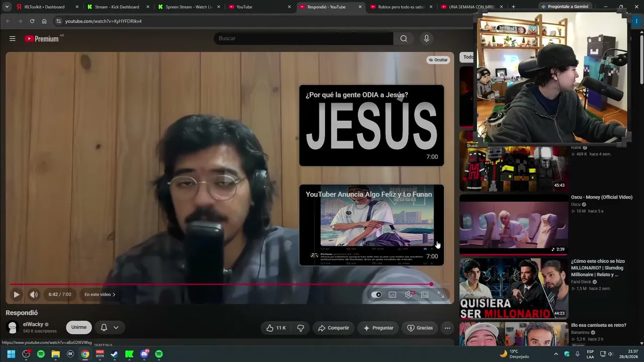
Task: Open the 'Oscu - Money (Official Video)' title
Action: point(601,197)
